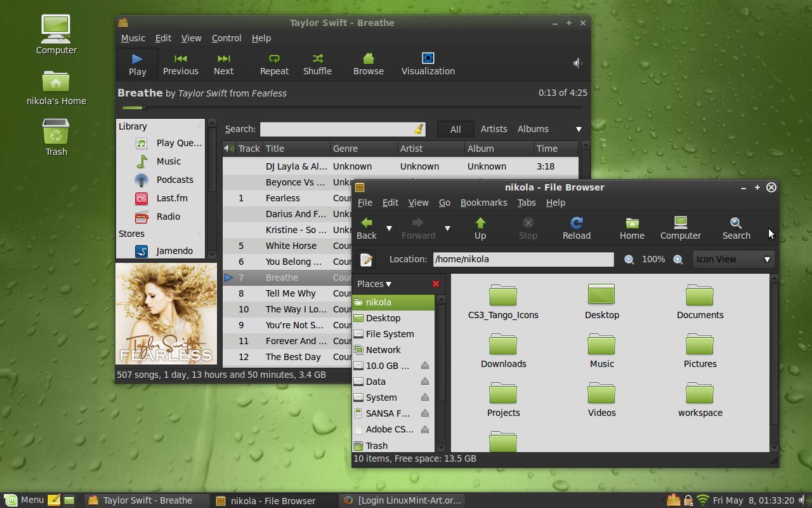Collapse the Library section expander
Image resolution: width=812 pixels, height=508 pixels.
click(x=199, y=127)
